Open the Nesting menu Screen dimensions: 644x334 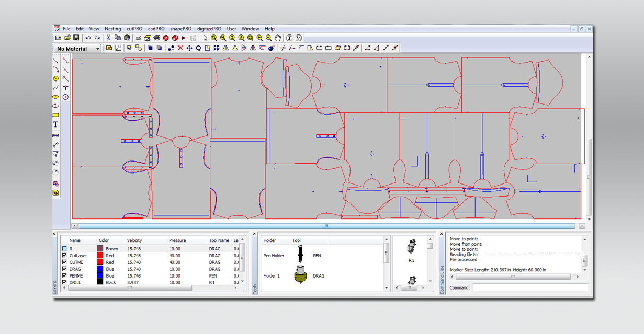112,29
